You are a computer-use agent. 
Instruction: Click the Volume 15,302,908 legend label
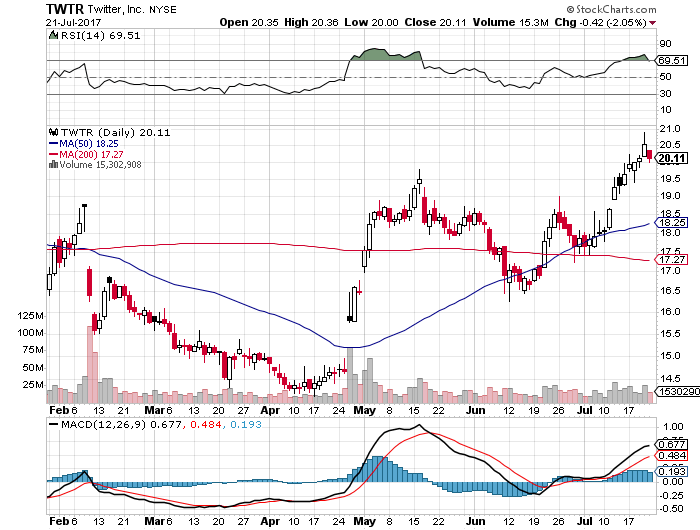(x=100, y=165)
